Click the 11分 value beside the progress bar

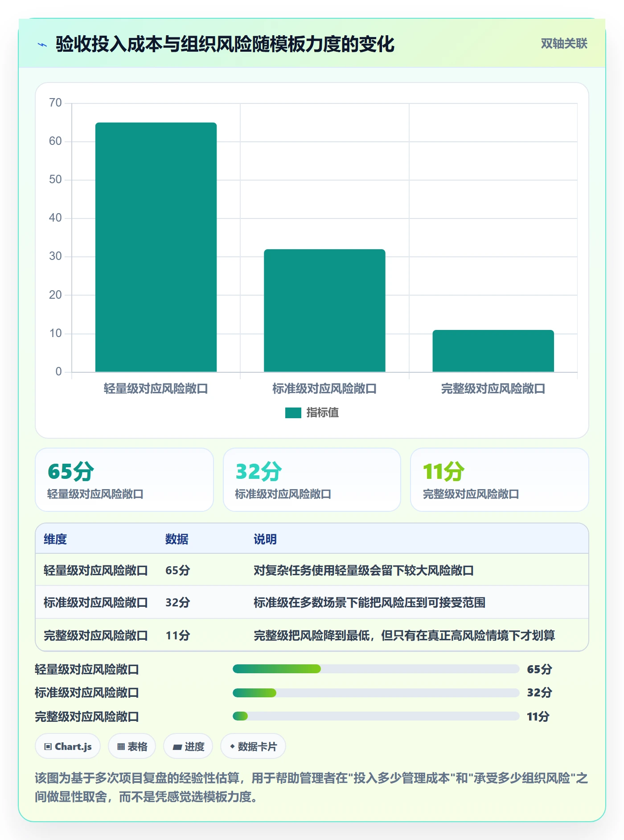[x=538, y=716]
